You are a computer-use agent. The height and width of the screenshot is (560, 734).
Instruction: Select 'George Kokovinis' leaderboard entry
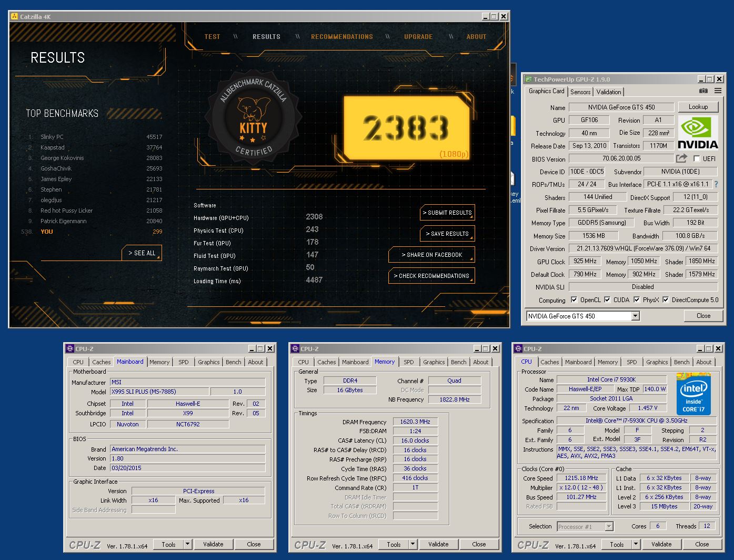(x=95, y=158)
